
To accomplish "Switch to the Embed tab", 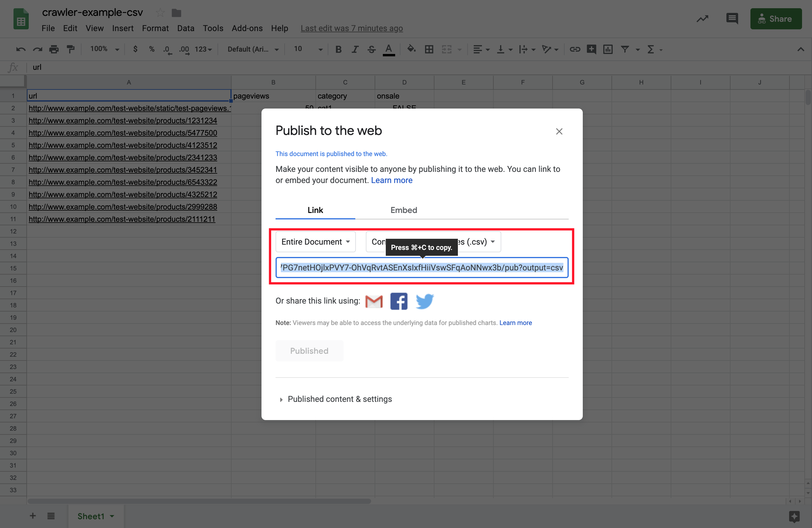I will point(404,210).
